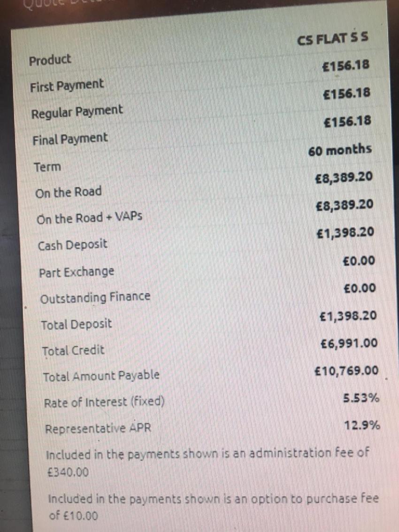Click the Total Amount Payable £10,769.00
The image size is (399, 532).
[346, 370]
